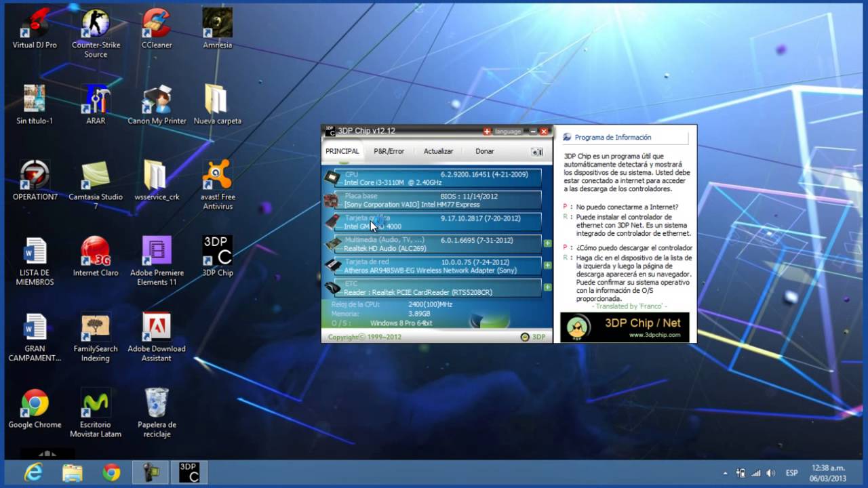Select the Camtasia Studio 7 icon
Screen dimensions: 868x488
(x=96, y=185)
